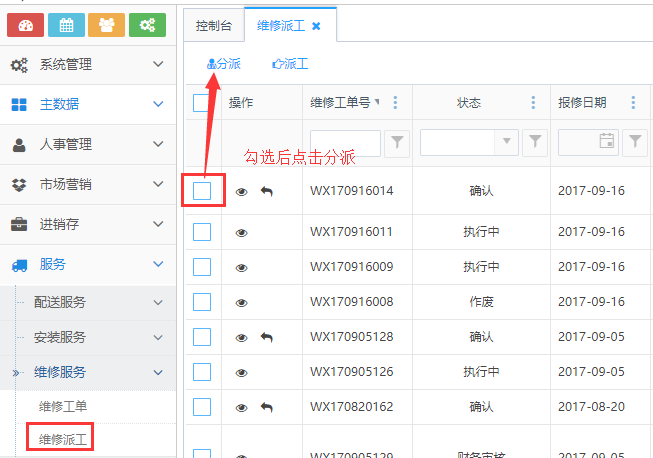Click eye view icon for WX170916011
This screenshot has height=458, width=653.
pyautogui.click(x=241, y=232)
